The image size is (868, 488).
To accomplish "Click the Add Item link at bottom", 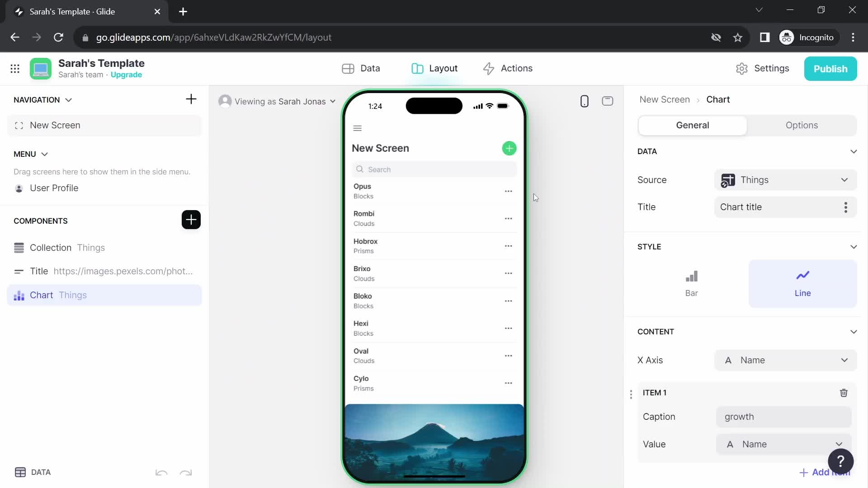I will pyautogui.click(x=825, y=471).
